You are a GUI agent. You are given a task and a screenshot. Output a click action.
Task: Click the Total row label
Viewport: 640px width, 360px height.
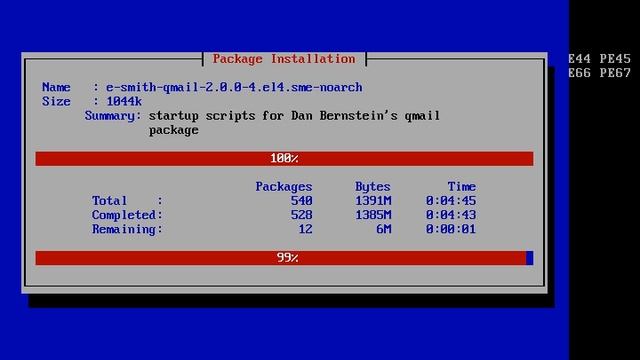click(x=109, y=201)
